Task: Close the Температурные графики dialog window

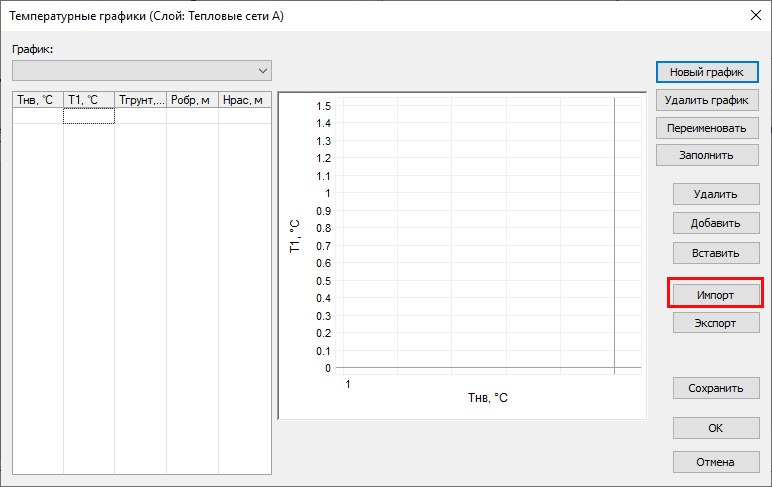Action: point(754,15)
